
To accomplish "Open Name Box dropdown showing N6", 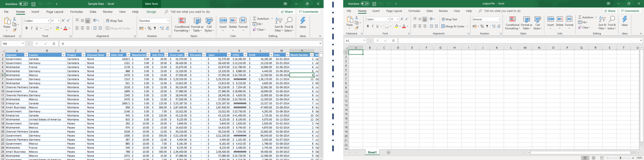I will coord(23,44).
